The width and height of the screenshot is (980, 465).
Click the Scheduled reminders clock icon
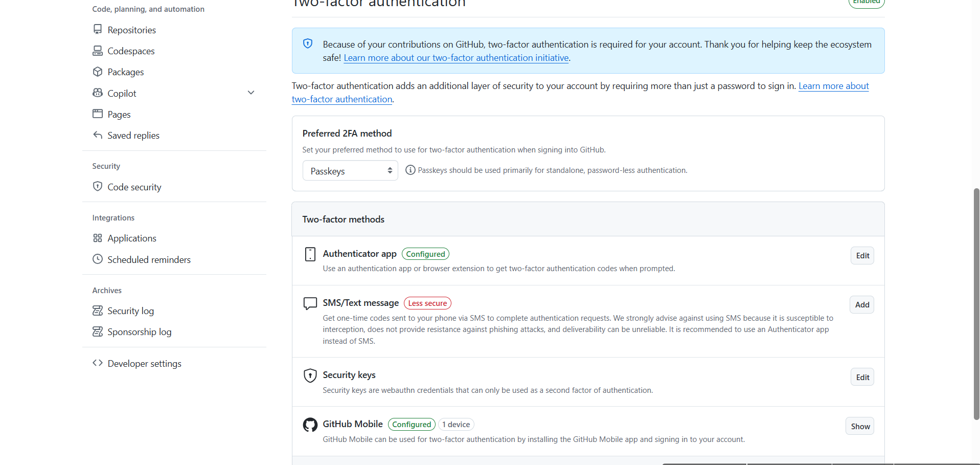point(98,259)
